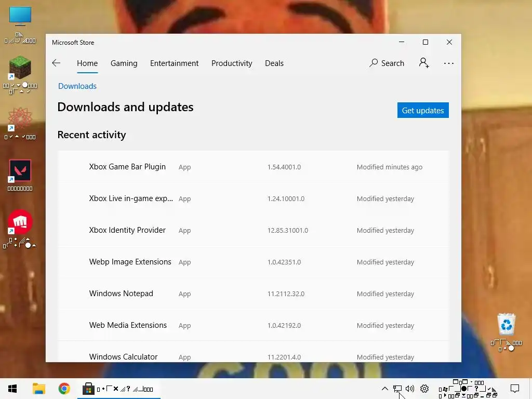This screenshot has width=532, height=399.
Task: Go back with the Store back arrow
Action: tap(56, 63)
